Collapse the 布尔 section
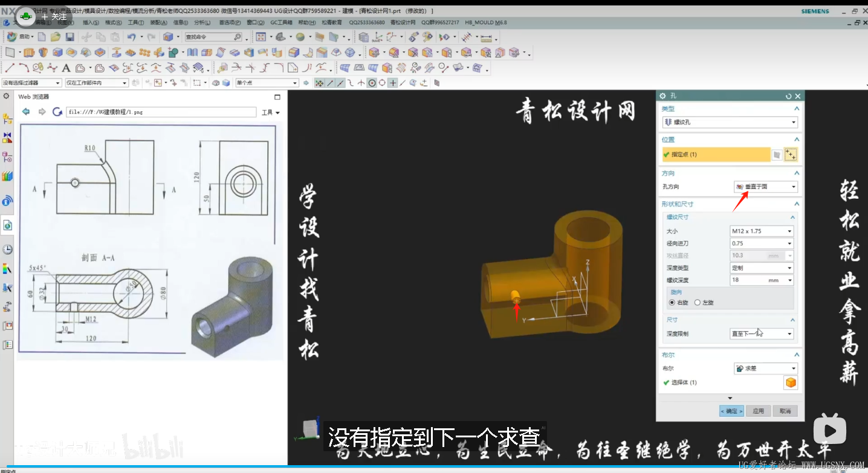The width and height of the screenshot is (868, 473). pyautogui.click(x=797, y=355)
